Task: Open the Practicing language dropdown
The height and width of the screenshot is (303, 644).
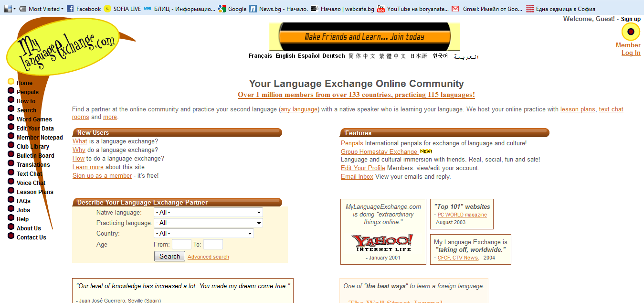Action: (x=208, y=223)
